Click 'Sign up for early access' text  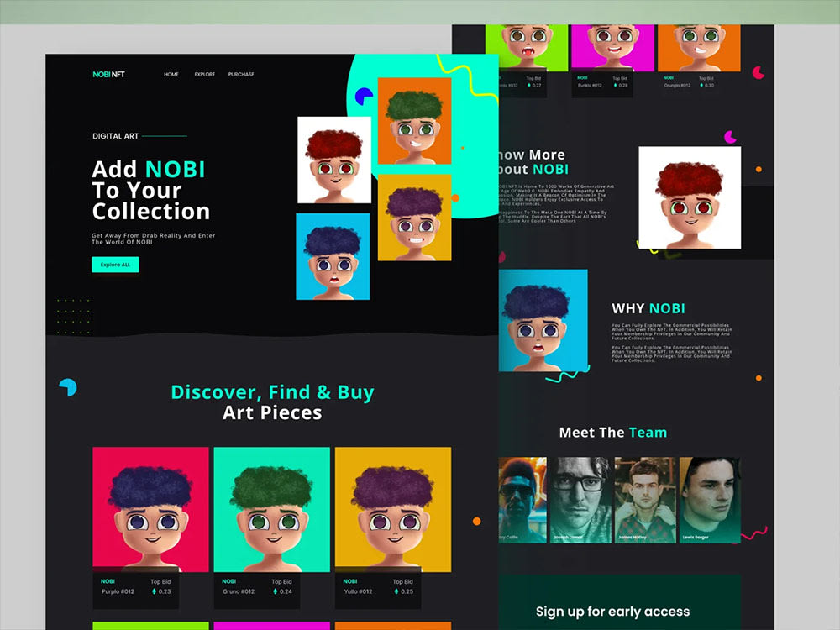(613, 612)
